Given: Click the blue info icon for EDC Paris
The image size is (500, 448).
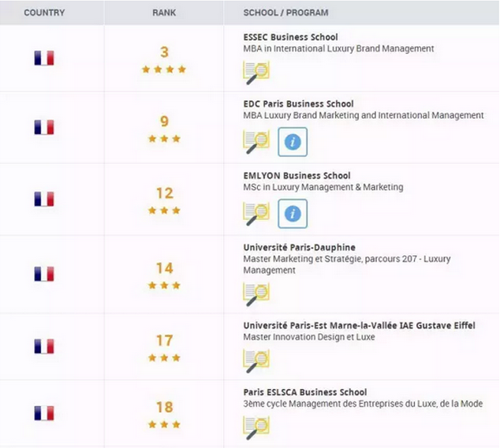Looking at the screenshot, I should pyautogui.click(x=293, y=142).
